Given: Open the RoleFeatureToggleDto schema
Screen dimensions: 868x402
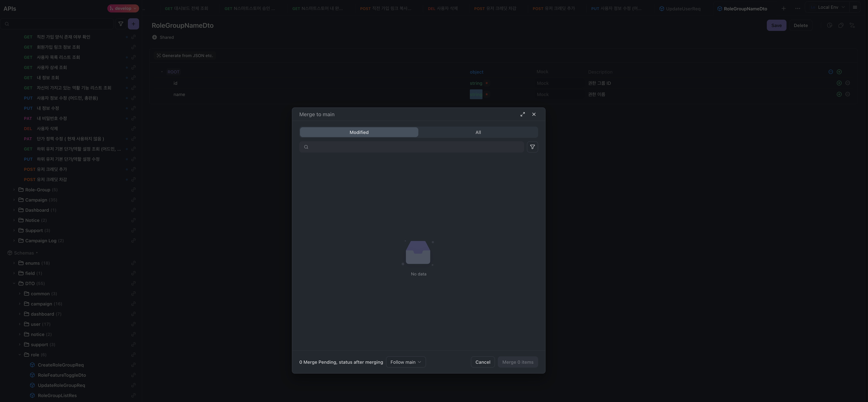Looking at the screenshot, I should 62,375.
